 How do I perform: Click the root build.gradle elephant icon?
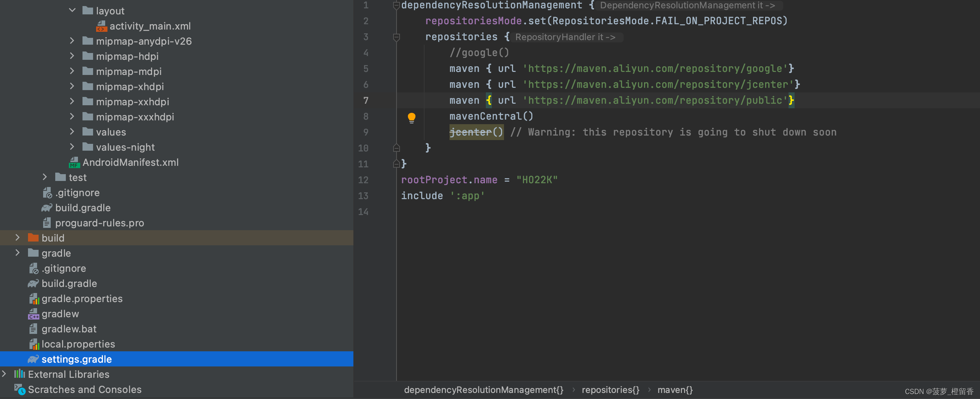(33, 283)
